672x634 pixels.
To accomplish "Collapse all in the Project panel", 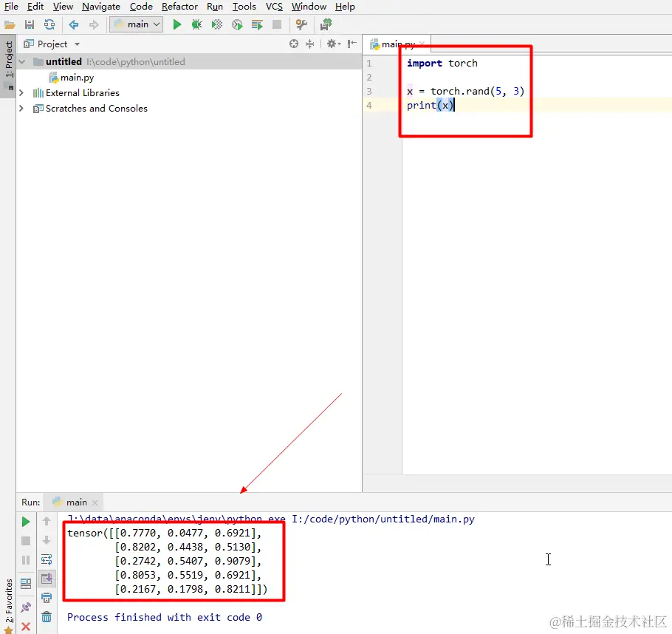I will 310,44.
